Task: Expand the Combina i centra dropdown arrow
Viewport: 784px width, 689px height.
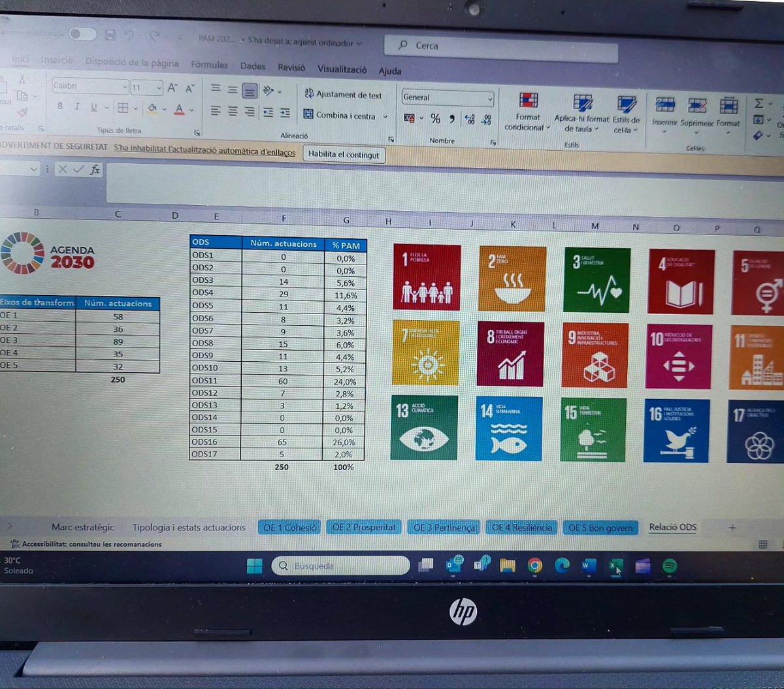Action: pyautogui.click(x=385, y=117)
